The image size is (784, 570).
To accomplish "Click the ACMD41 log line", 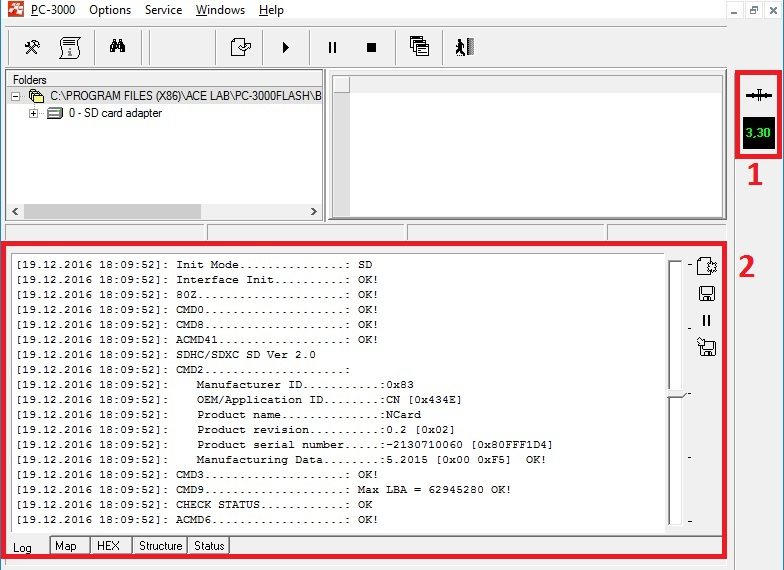I will (197, 340).
